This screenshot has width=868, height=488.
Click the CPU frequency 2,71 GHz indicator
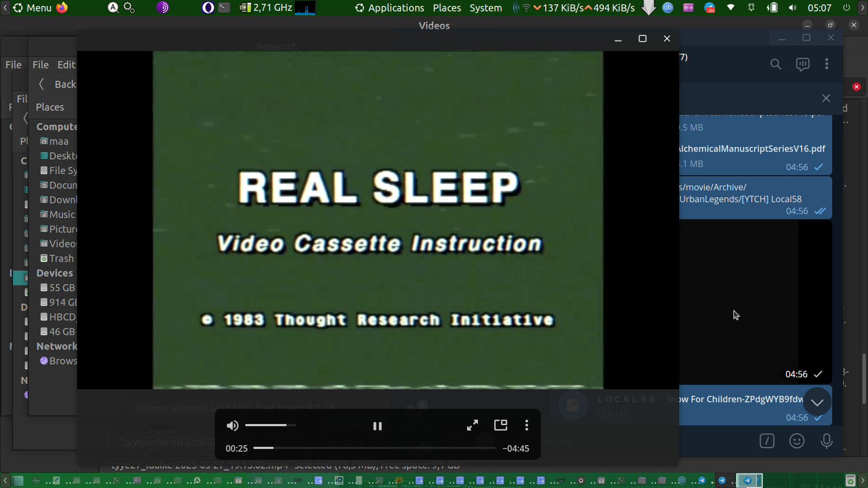pyautogui.click(x=266, y=8)
